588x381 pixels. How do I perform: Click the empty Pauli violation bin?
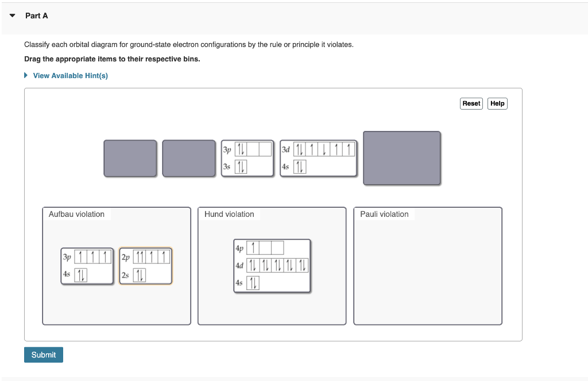[427, 266]
